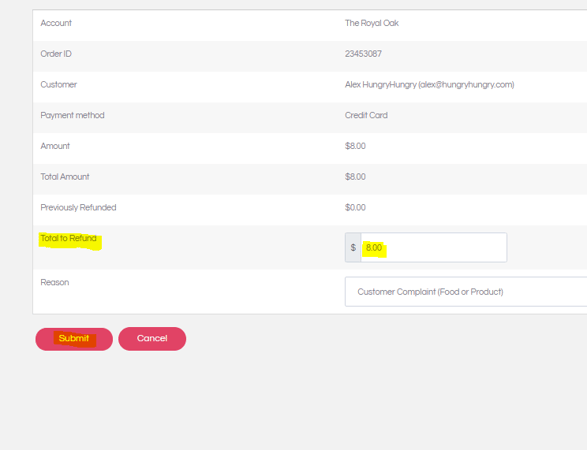This screenshot has width=587, height=450.
Task: Click the Payment method label
Action: [72, 115]
